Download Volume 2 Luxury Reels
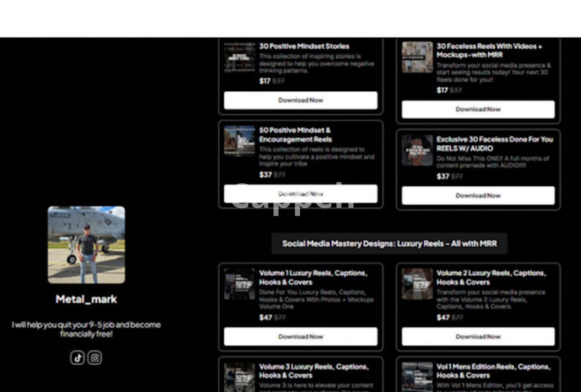 coord(478,336)
